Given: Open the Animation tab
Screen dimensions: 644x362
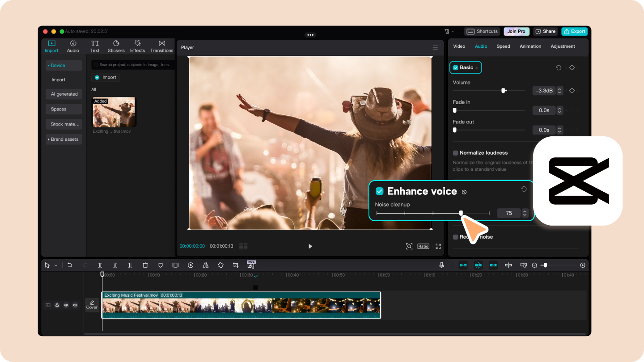Looking at the screenshot, I should click(x=530, y=46).
